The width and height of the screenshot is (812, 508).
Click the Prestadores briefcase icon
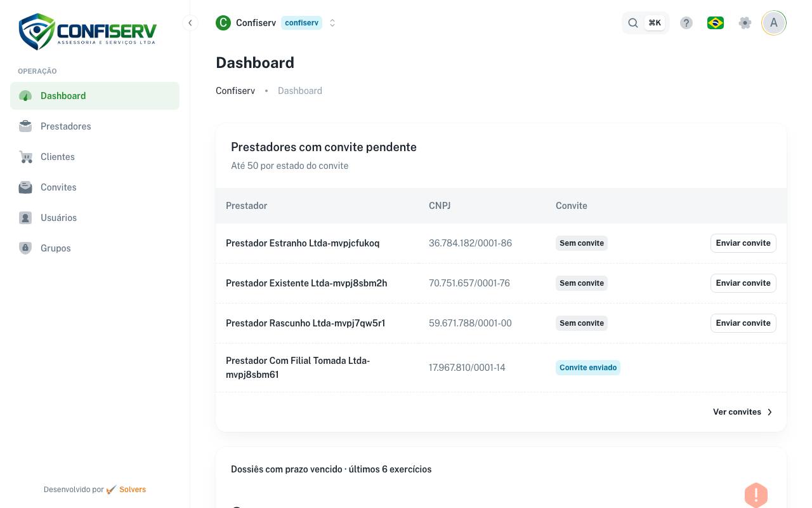coord(25,126)
